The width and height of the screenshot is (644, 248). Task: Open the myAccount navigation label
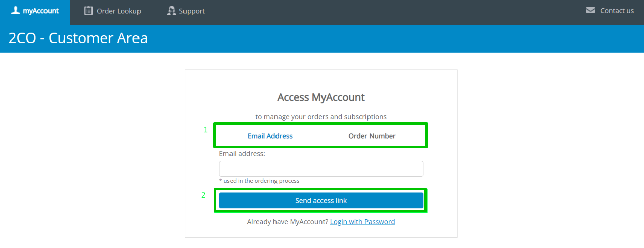pyautogui.click(x=41, y=11)
